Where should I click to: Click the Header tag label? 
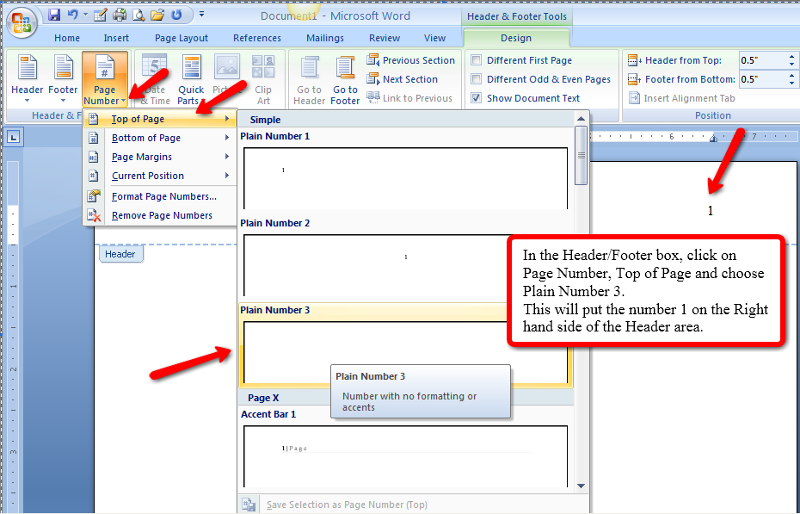click(x=120, y=254)
